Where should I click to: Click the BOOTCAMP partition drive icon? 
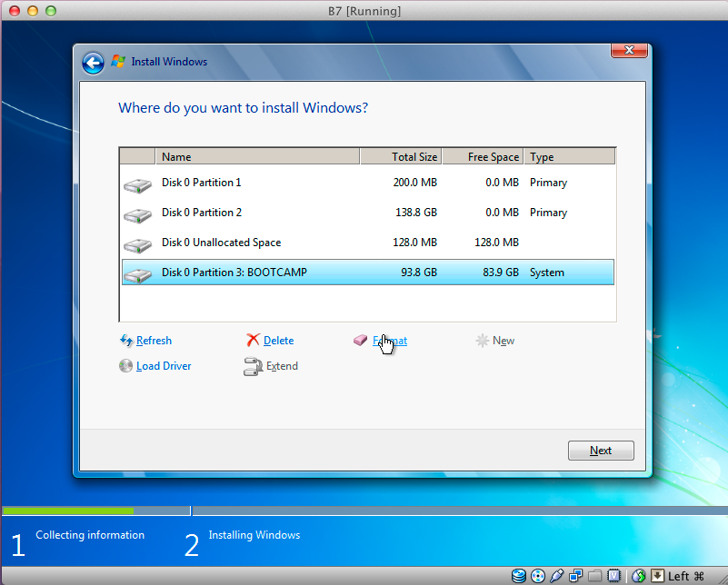pyautogui.click(x=137, y=275)
